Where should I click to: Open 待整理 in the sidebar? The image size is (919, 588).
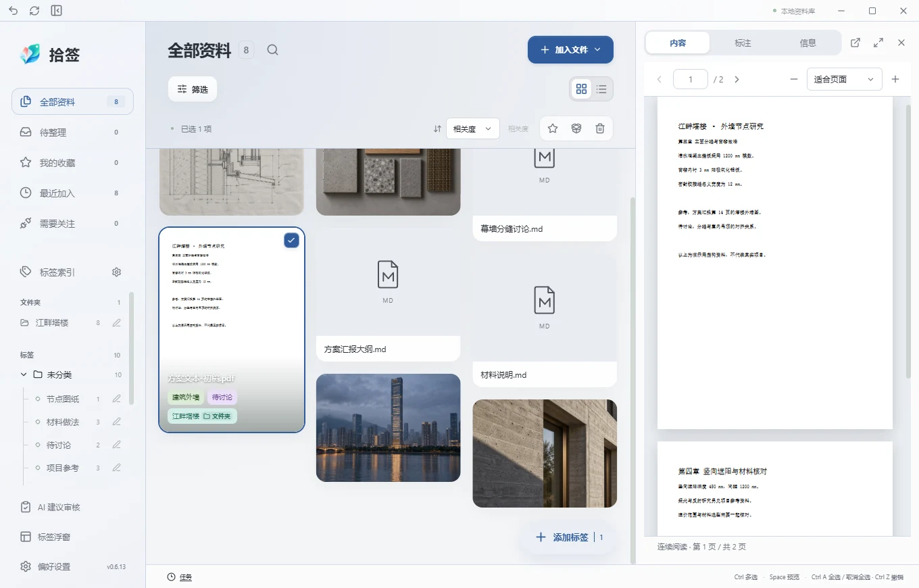pos(72,132)
